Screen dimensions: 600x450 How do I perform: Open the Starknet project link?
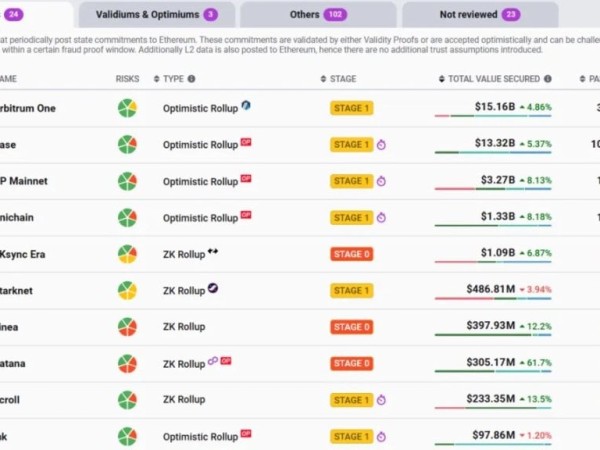(16, 290)
